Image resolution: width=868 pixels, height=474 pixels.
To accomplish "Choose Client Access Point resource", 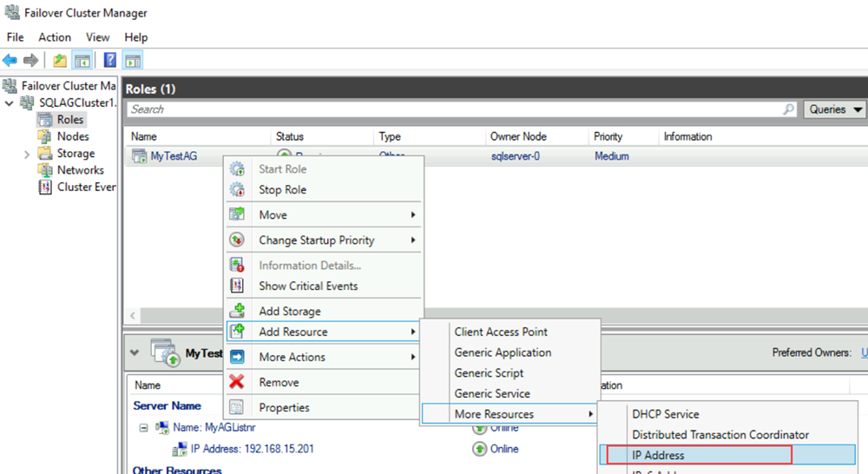I will pos(501,332).
